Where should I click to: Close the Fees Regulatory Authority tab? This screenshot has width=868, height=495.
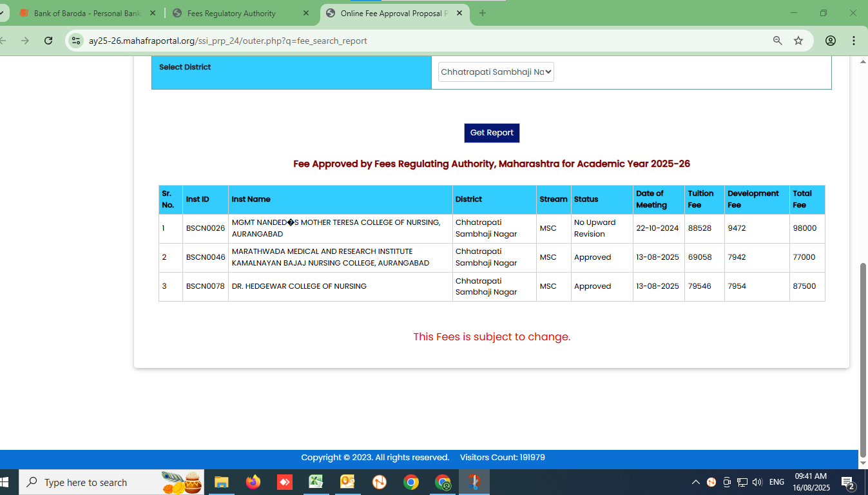click(x=306, y=13)
